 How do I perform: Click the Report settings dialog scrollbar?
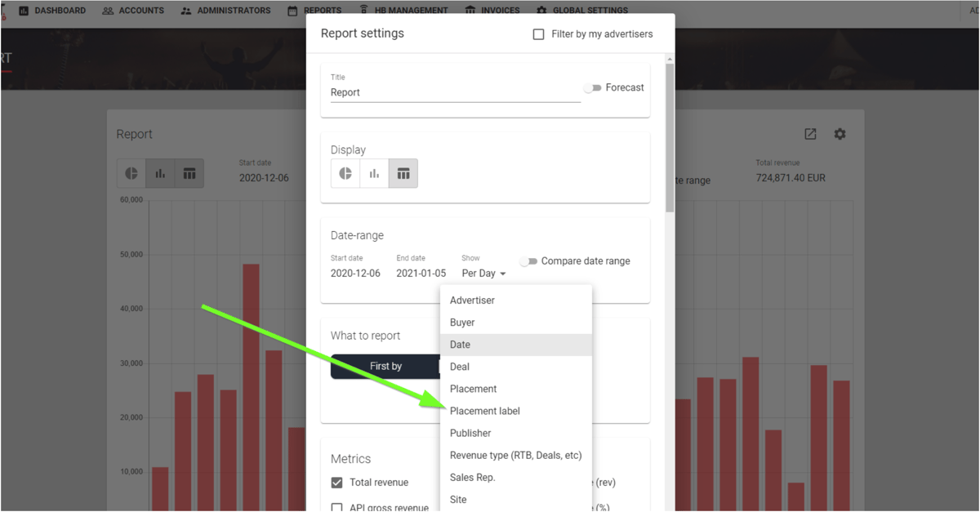point(670,139)
